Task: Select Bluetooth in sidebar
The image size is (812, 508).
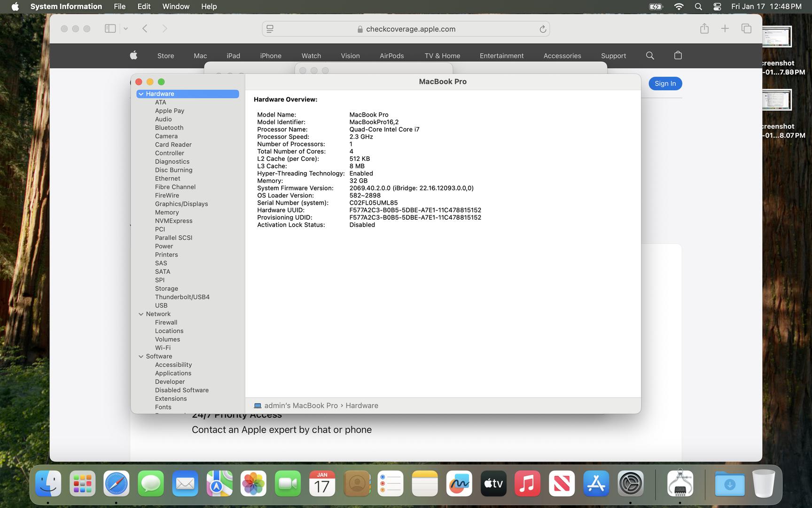Action: pyautogui.click(x=169, y=128)
